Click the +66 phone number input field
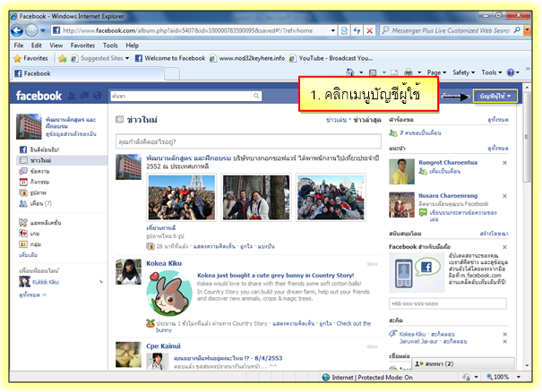Viewport: 542px width, 392px height. click(448, 303)
